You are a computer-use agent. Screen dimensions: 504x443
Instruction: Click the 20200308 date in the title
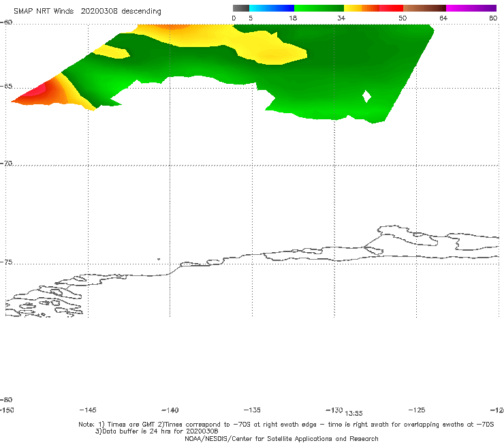click(99, 11)
